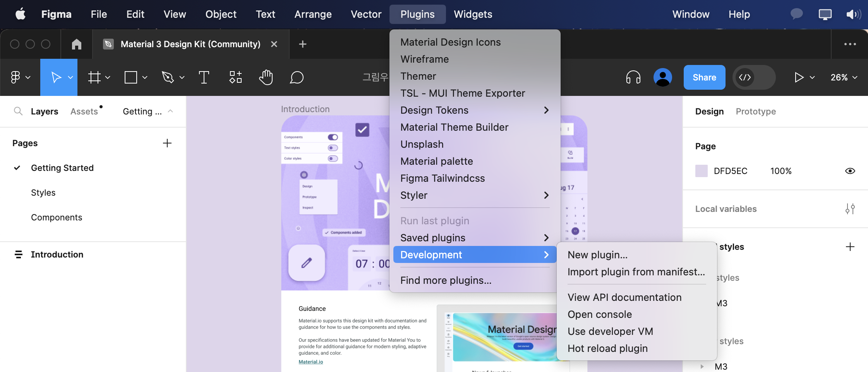Viewport: 868px width, 372px height.
Task: Select the Move tool
Action: pos(56,77)
